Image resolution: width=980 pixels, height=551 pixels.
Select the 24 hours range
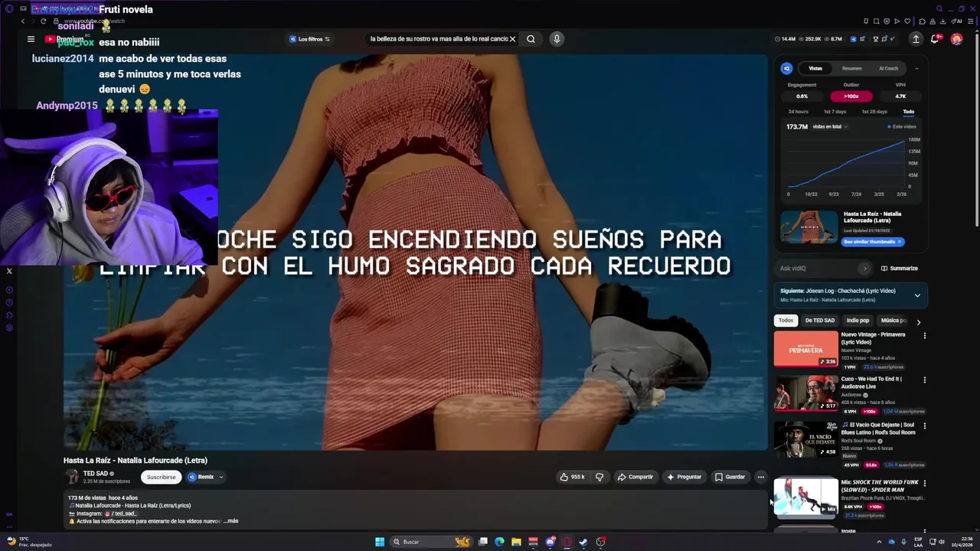798,112
